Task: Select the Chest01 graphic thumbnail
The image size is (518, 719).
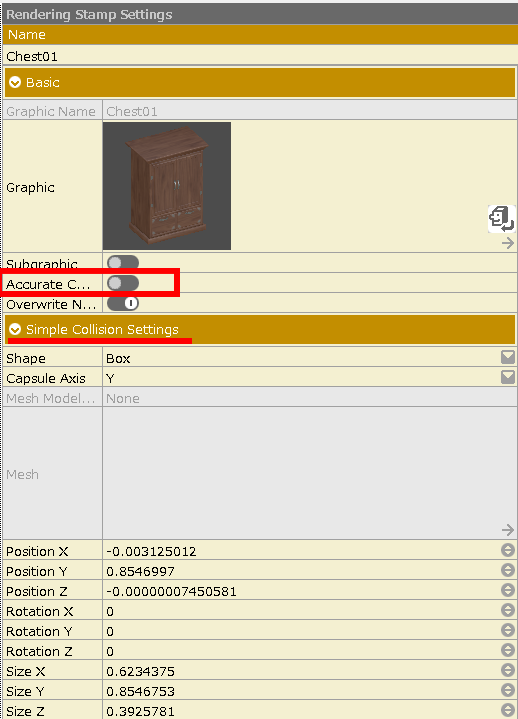Action: click(167, 186)
